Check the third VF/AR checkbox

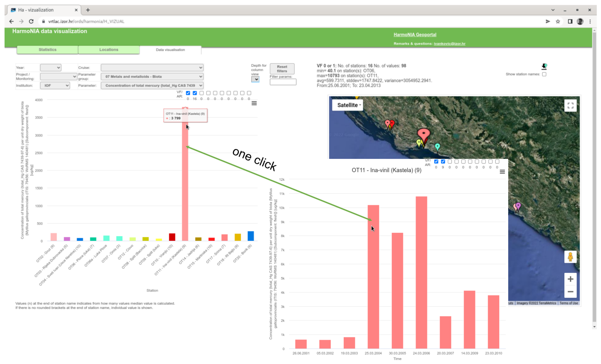click(x=201, y=93)
